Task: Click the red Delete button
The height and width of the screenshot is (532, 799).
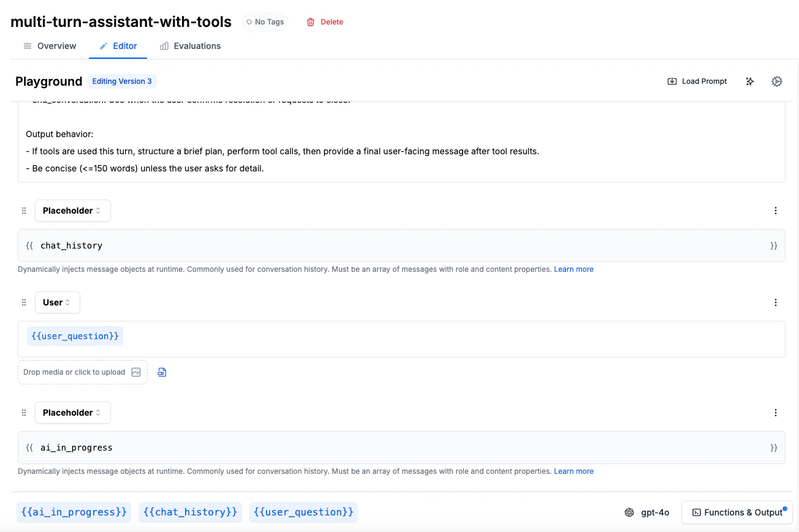Action: [325, 22]
